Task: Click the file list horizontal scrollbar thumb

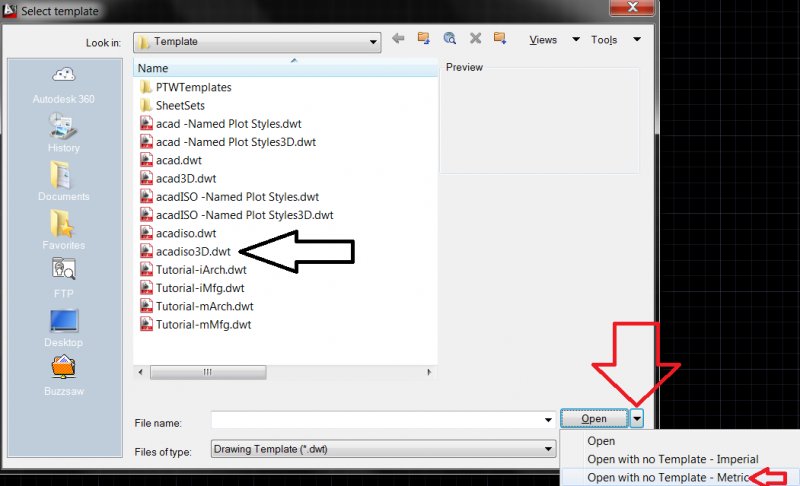Action: point(208,372)
